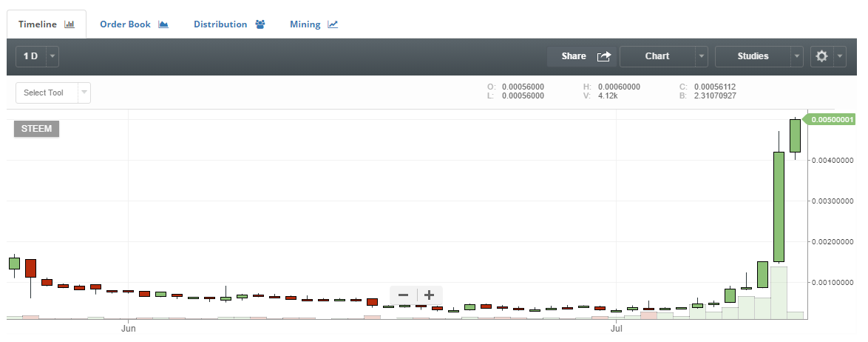This screenshot has height=342, width=868.
Task: Expand the Select Tool dropdown arrow
Action: point(84,93)
